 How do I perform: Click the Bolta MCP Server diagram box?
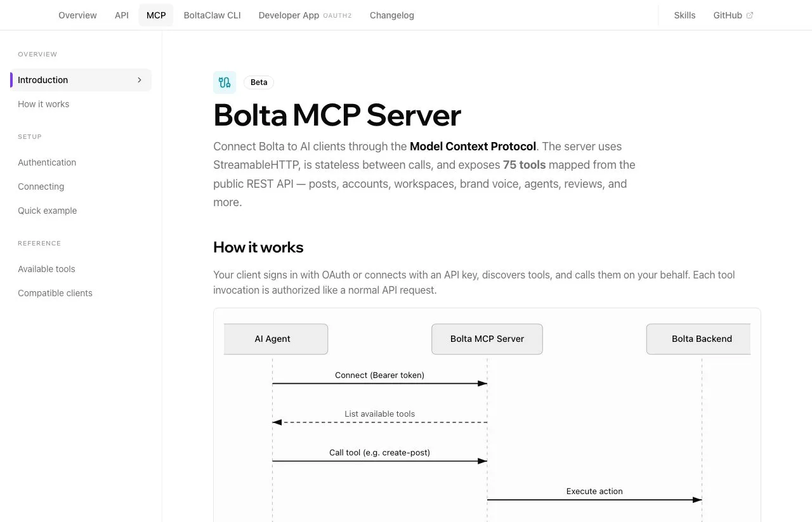487,339
